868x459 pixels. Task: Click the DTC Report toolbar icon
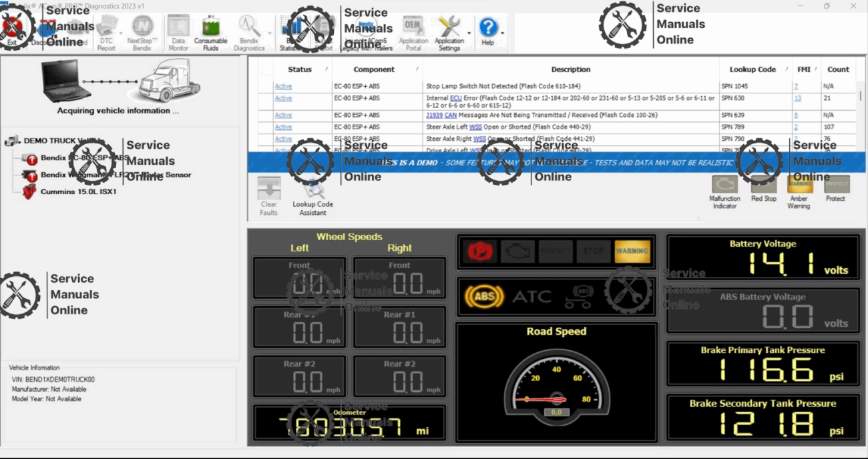point(107,32)
